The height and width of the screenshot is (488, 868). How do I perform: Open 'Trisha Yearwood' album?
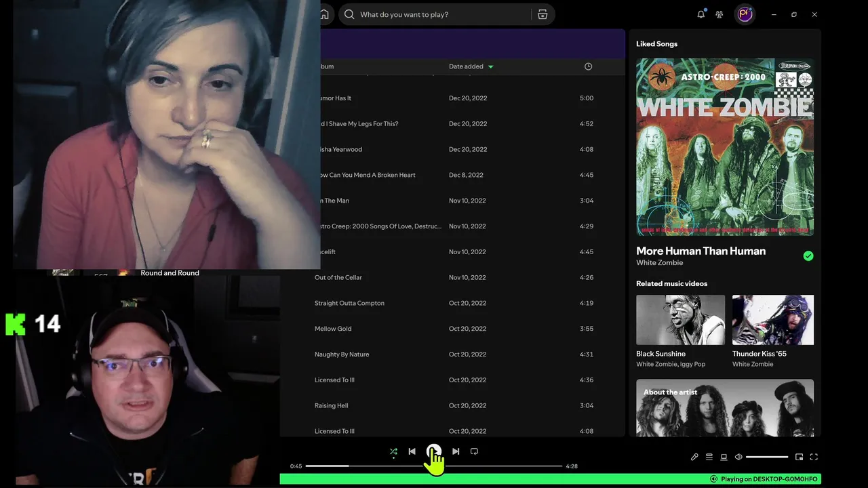coord(341,150)
